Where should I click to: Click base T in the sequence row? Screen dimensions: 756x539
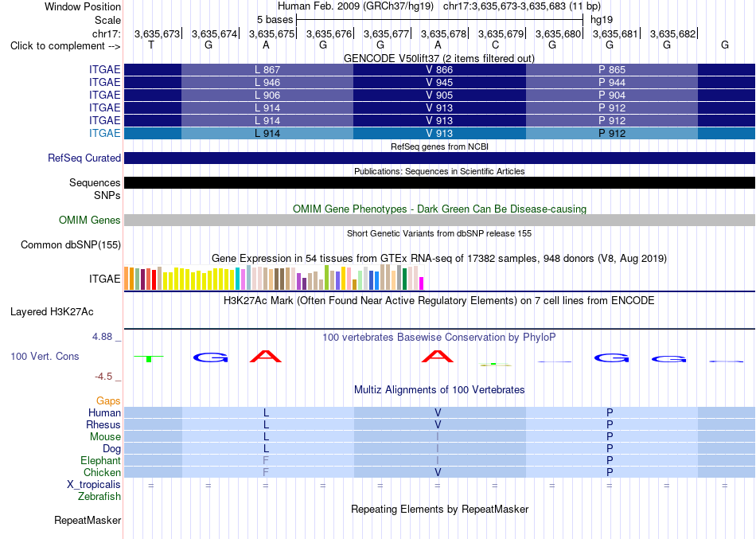click(151, 45)
